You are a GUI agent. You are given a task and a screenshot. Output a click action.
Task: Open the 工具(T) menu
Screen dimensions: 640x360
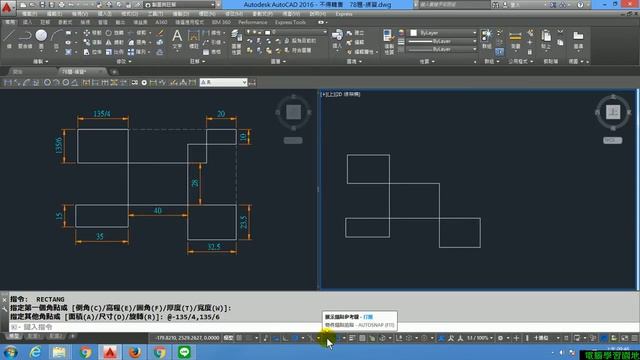pyautogui.click(x=155, y=14)
